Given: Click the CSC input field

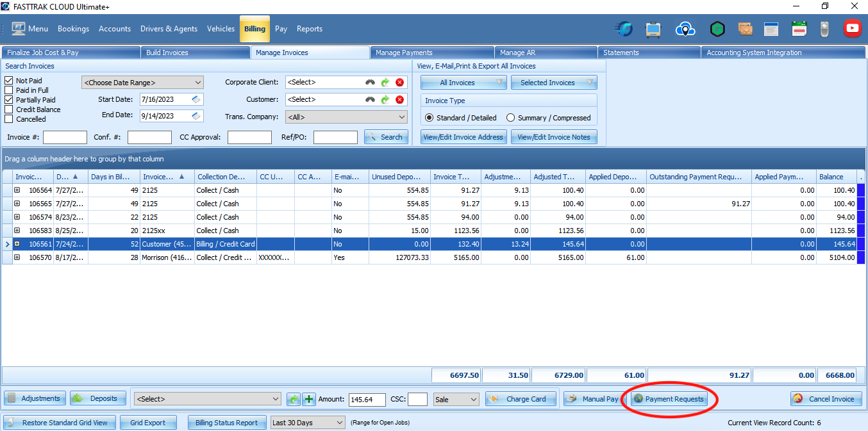Looking at the screenshot, I should coord(417,399).
